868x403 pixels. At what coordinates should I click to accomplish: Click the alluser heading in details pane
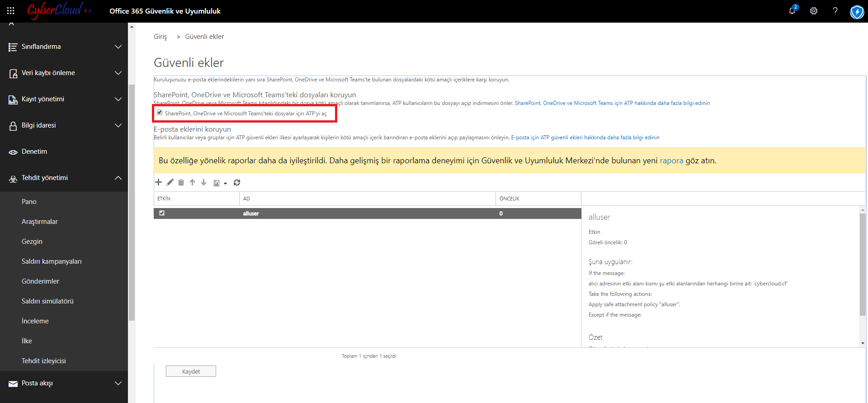pyautogui.click(x=599, y=217)
